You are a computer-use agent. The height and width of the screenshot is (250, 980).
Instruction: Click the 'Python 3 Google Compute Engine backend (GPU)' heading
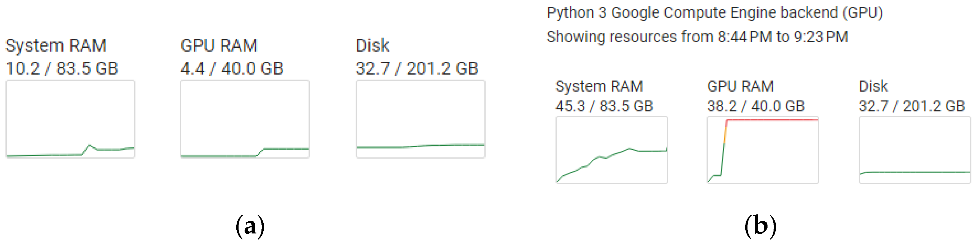(x=714, y=13)
